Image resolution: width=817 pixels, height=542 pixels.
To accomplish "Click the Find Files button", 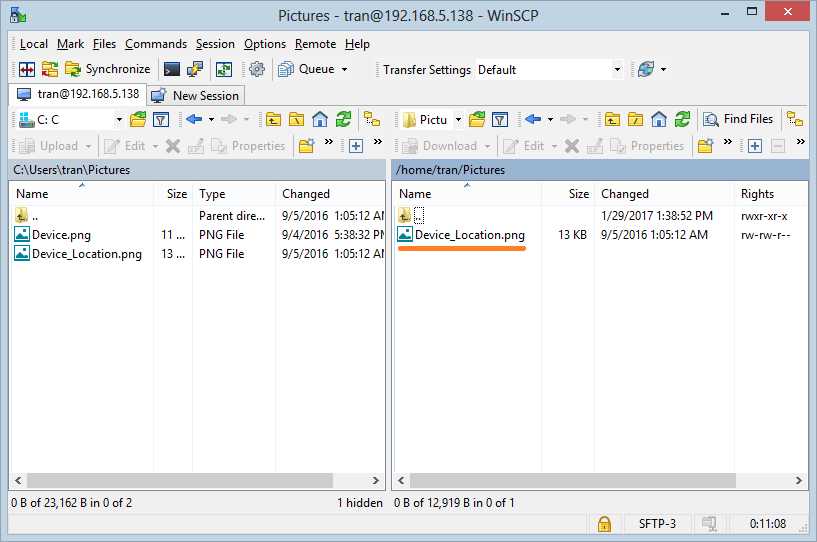I will pyautogui.click(x=738, y=119).
